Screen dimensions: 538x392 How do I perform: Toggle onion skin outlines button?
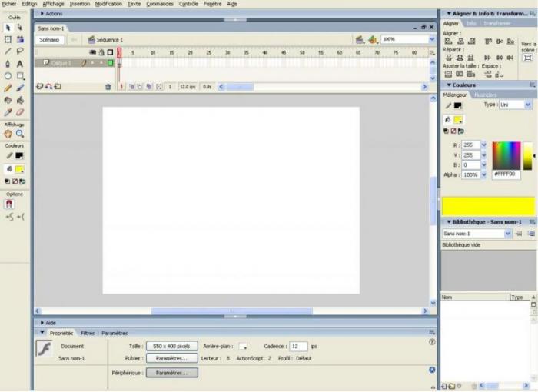140,87
